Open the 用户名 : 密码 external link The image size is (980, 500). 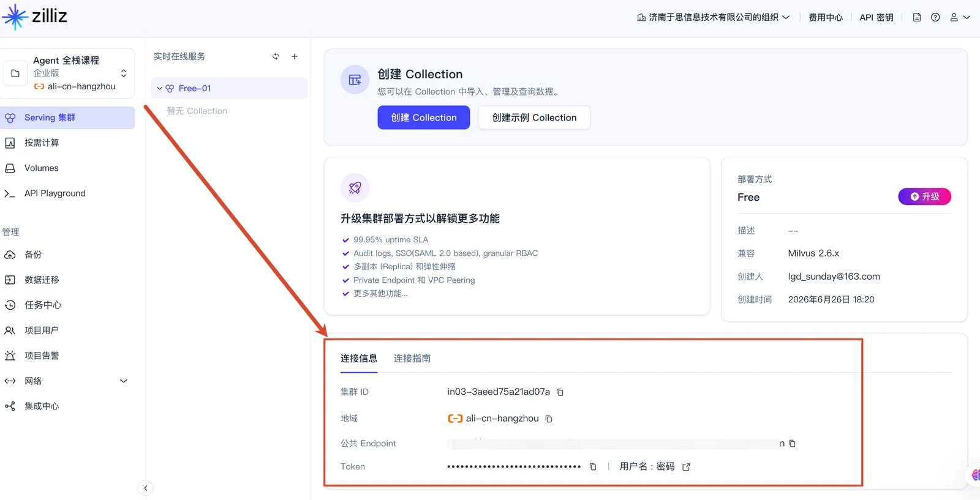[x=687, y=467]
